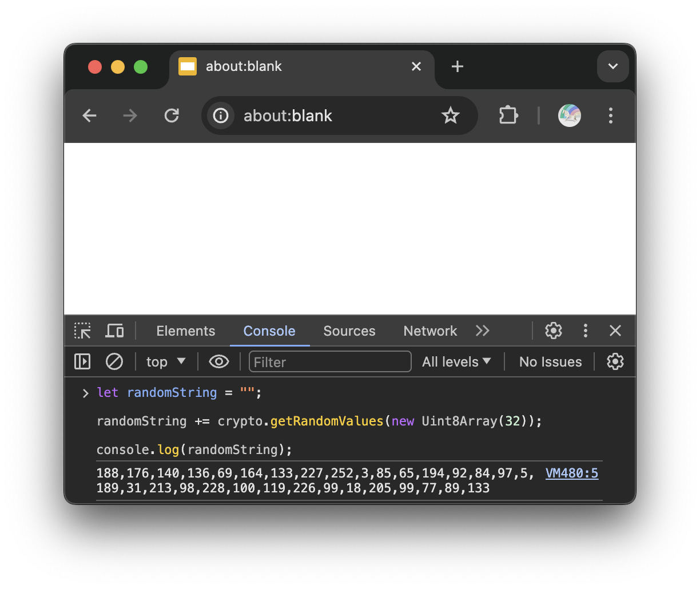The width and height of the screenshot is (700, 589).
Task: Clear the console
Action: tap(114, 361)
